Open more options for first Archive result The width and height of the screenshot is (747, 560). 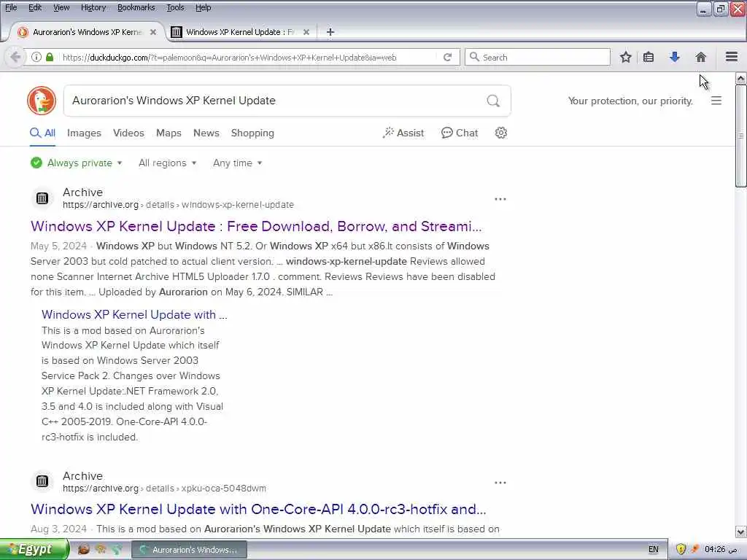click(x=500, y=199)
